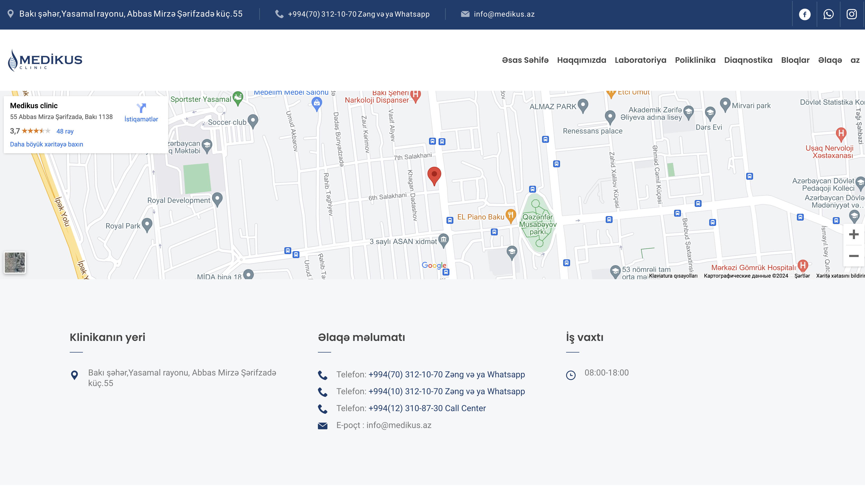Screen dimensions: 865x504
Task: Click the İstiqamətlər directions arrow icon
Action: click(141, 108)
